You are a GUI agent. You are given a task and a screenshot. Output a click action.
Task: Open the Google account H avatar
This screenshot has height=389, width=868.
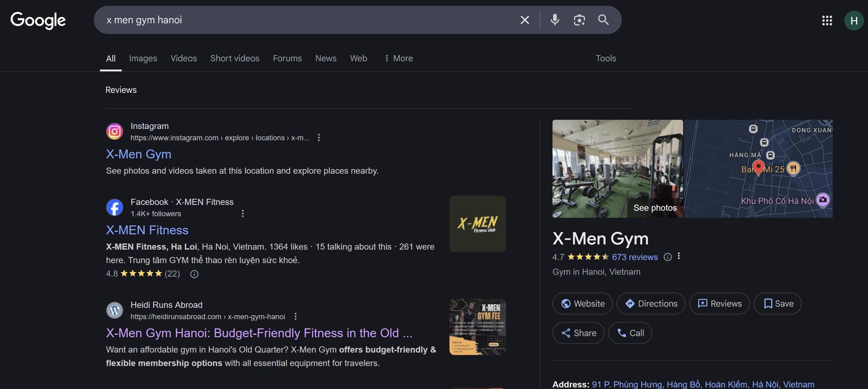point(854,20)
